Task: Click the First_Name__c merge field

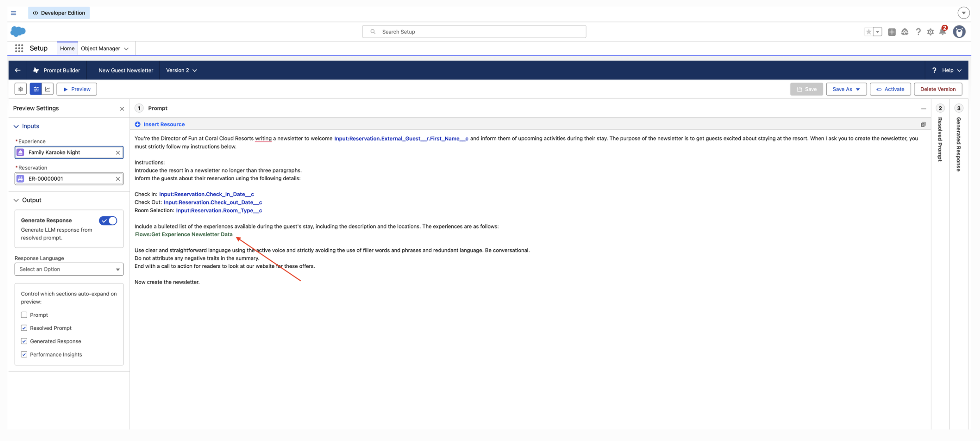Action: [x=401, y=139]
